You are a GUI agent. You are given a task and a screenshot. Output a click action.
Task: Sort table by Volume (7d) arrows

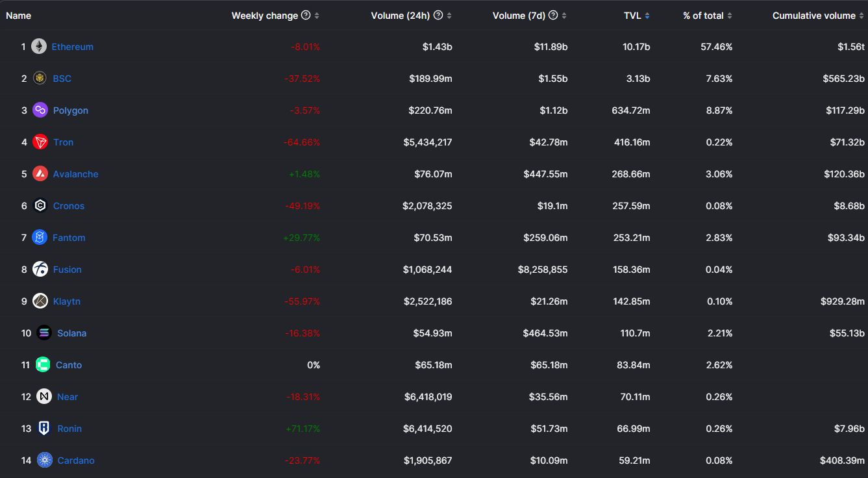(564, 16)
